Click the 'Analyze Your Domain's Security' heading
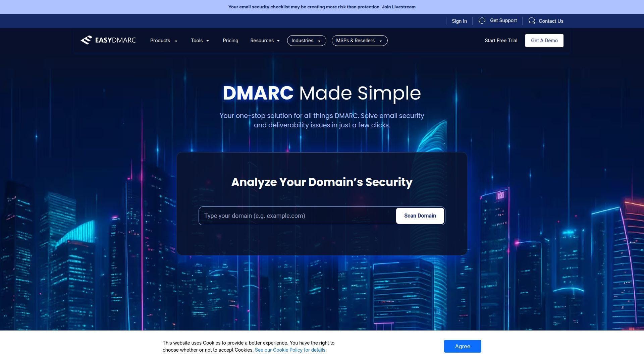This screenshot has width=644, height=362. pos(322,182)
